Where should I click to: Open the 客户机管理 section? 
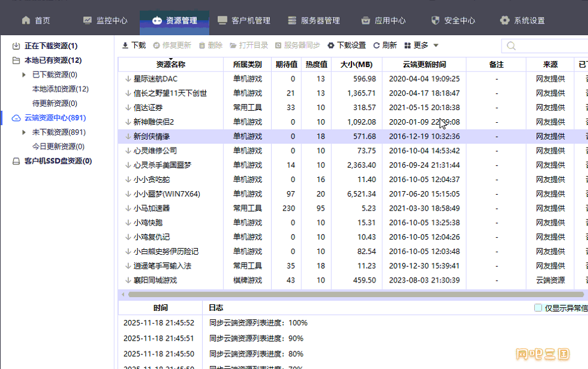(x=246, y=20)
